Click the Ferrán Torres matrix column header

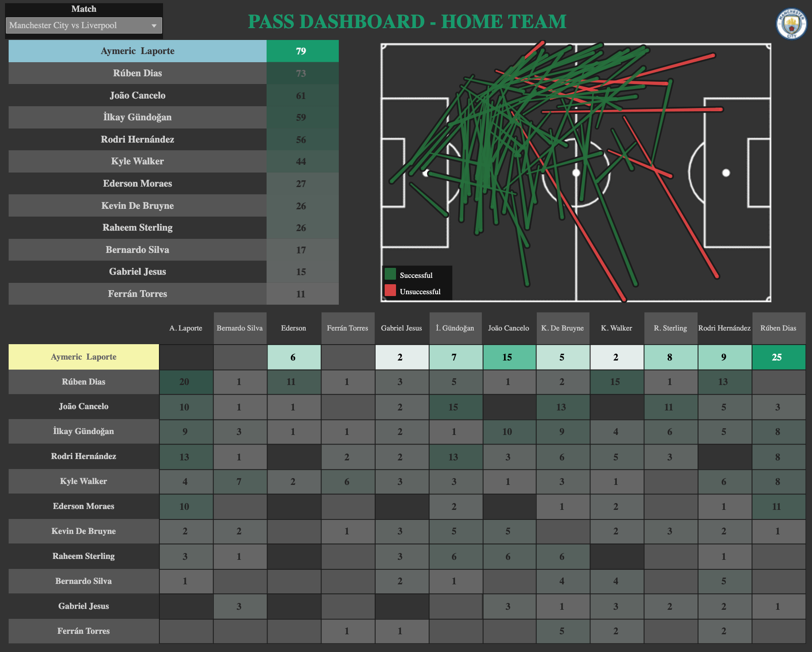347,328
